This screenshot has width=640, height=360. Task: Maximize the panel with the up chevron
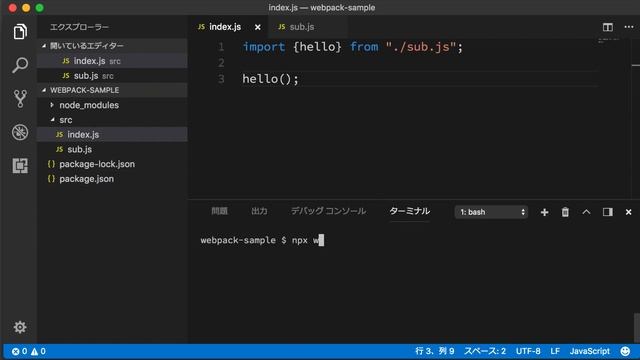586,212
